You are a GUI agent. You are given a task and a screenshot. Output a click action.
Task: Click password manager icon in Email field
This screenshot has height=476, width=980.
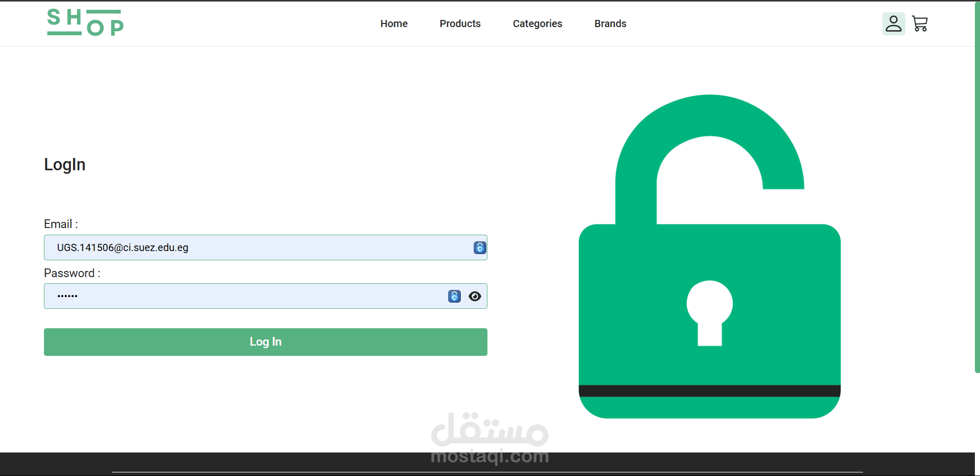480,247
